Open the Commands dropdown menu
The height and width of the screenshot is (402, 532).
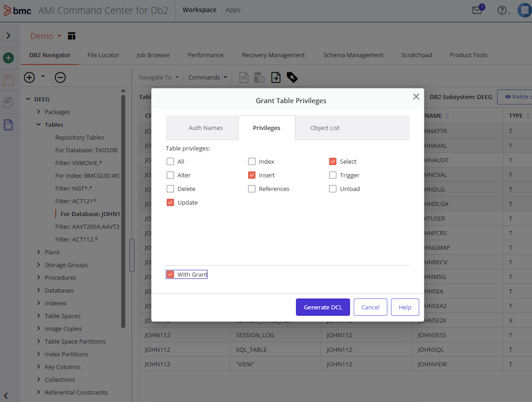(x=208, y=77)
